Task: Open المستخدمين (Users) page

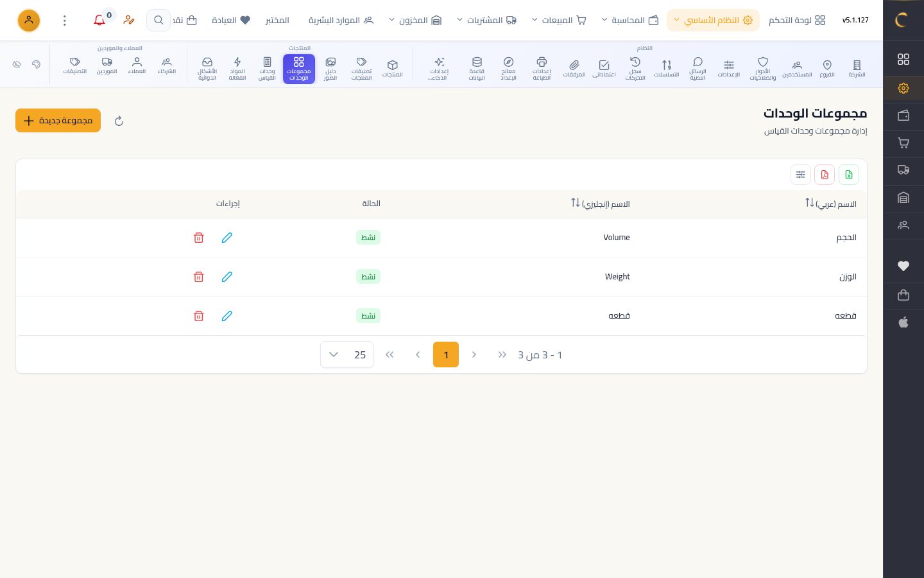Action: (797, 68)
